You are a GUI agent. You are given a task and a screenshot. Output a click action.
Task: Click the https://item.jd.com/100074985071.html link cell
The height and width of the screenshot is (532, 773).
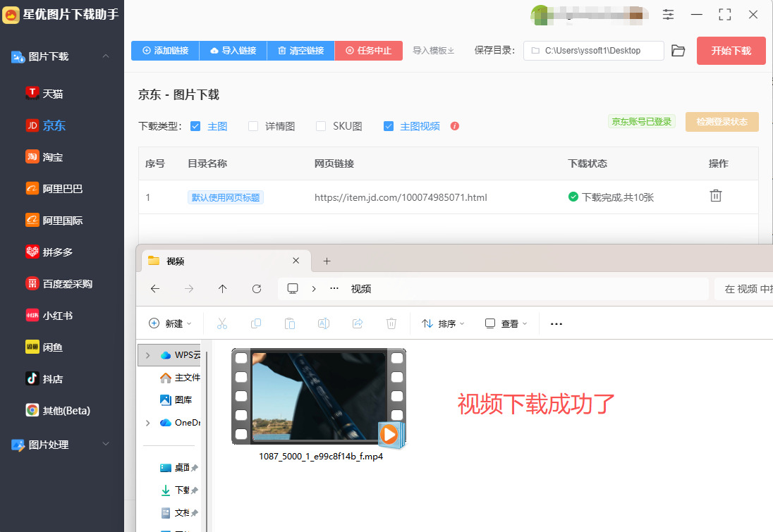click(401, 197)
